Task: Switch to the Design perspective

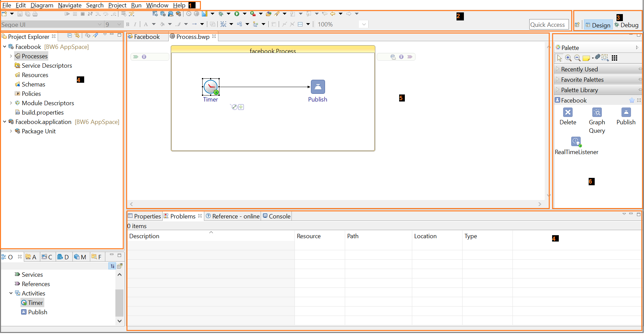Action: coord(598,25)
